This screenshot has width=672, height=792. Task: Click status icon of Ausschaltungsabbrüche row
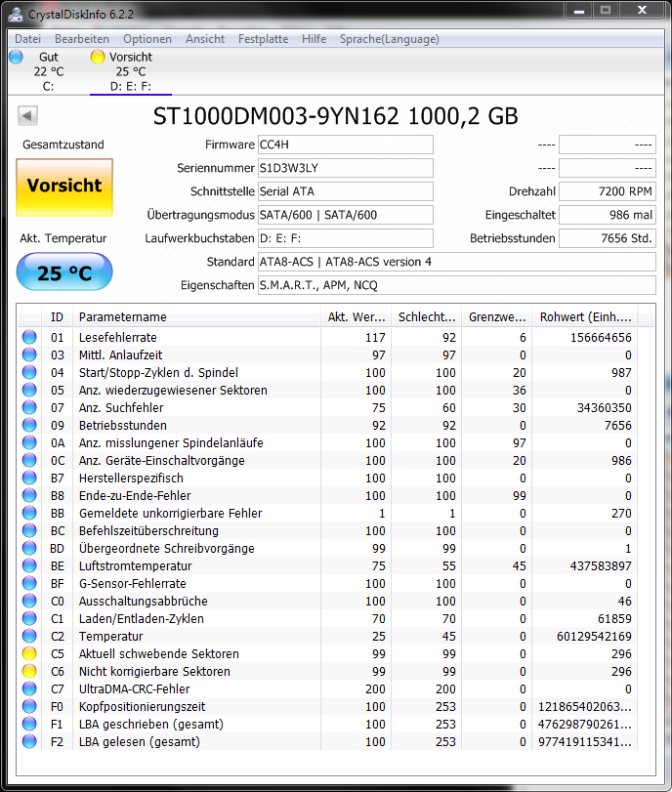coord(29,601)
